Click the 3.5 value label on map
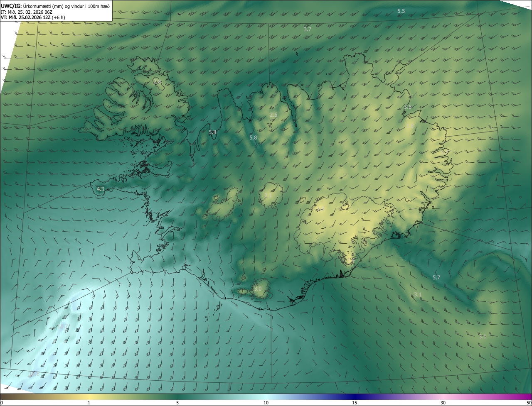 pyautogui.click(x=408, y=107)
